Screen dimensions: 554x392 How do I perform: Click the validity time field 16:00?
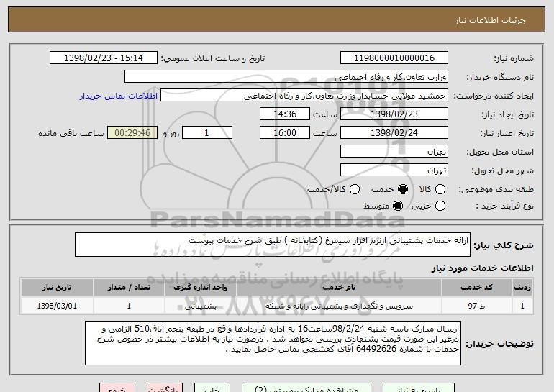tap(285, 133)
